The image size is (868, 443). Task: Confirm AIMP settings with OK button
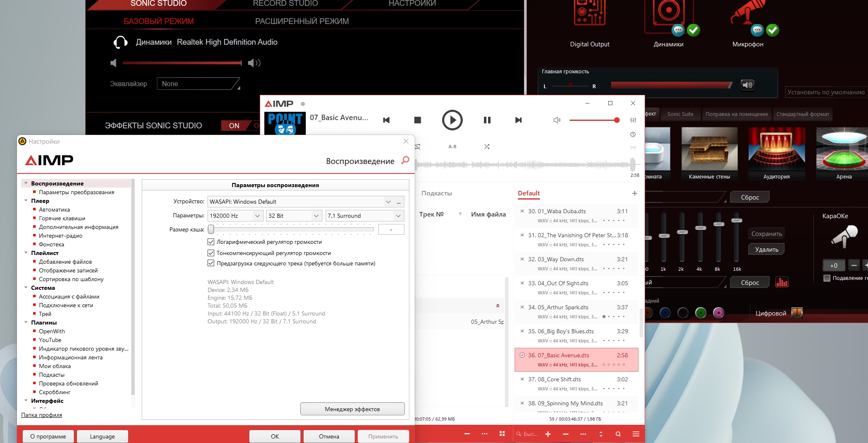[275, 436]
